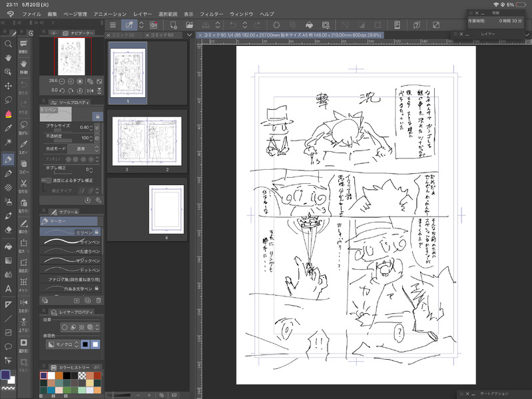Adjust stabilization value with the stepper arrows
The width and height of the screenshot is (532, 399).
[91, 170]
